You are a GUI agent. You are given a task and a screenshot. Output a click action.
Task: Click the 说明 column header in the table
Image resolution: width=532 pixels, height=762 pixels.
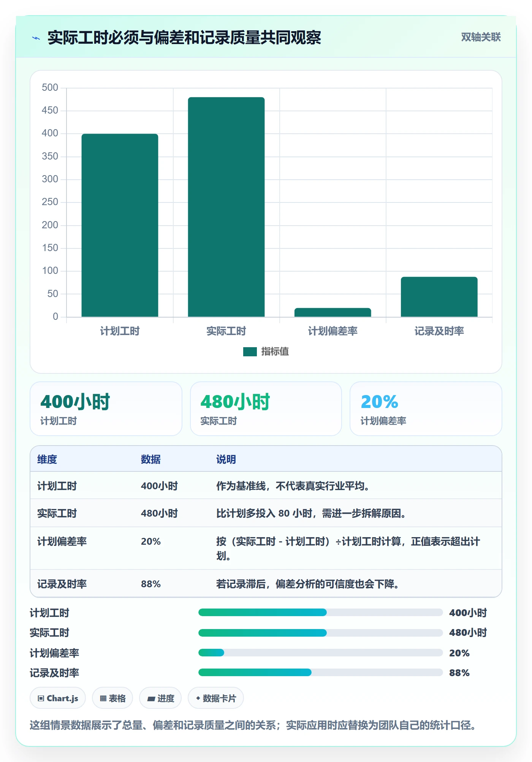(226, 459)
